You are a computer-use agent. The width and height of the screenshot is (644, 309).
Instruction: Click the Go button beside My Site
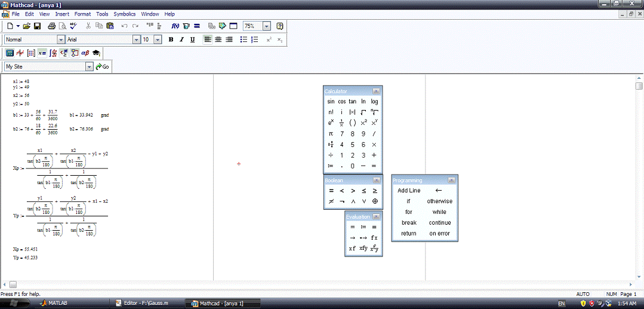coord(103,67)
